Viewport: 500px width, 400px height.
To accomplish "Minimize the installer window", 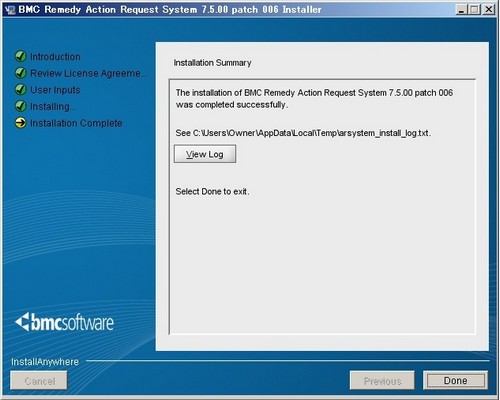I will click(x=461, y=10).
